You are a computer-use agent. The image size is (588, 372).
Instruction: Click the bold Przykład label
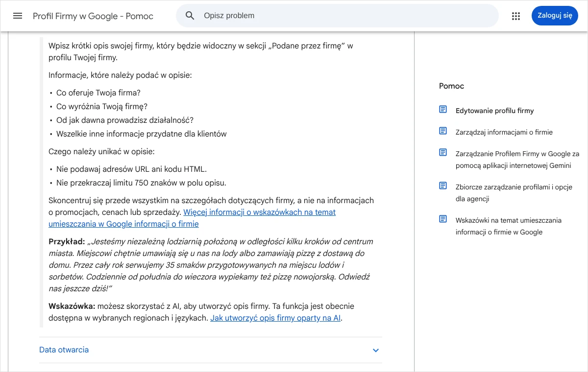[67, 242]
